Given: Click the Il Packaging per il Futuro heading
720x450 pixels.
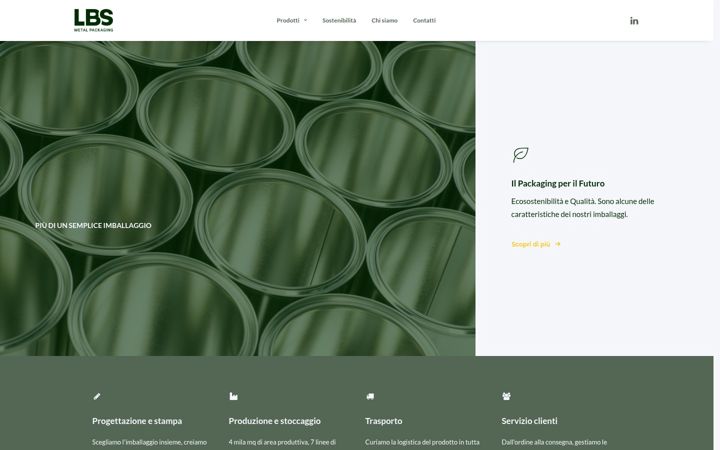Looking at the screenshot, I should (x=557, y=183).
